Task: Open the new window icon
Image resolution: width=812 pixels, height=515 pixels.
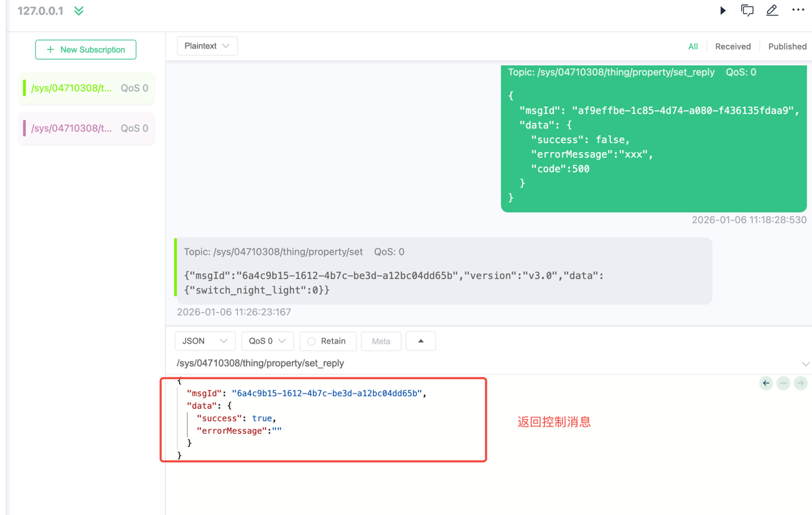Action: pyautogui.click(x=747, y=10)
